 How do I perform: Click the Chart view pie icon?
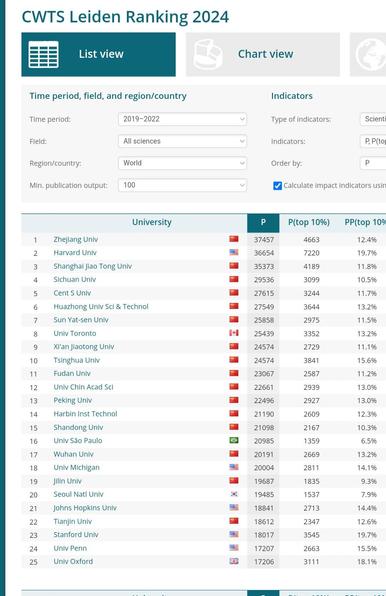207,54
